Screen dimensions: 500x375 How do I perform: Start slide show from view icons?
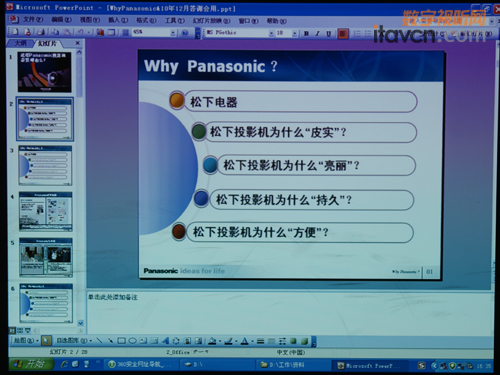point(28,330)
